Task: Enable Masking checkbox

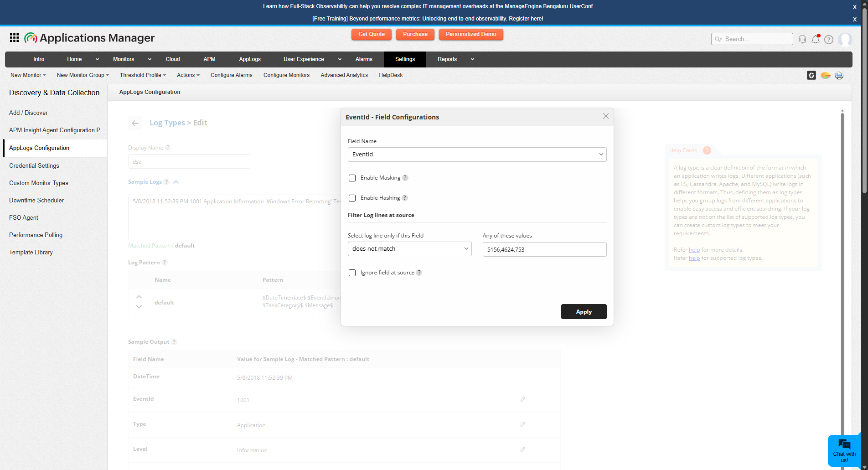Action: (352, 178)
